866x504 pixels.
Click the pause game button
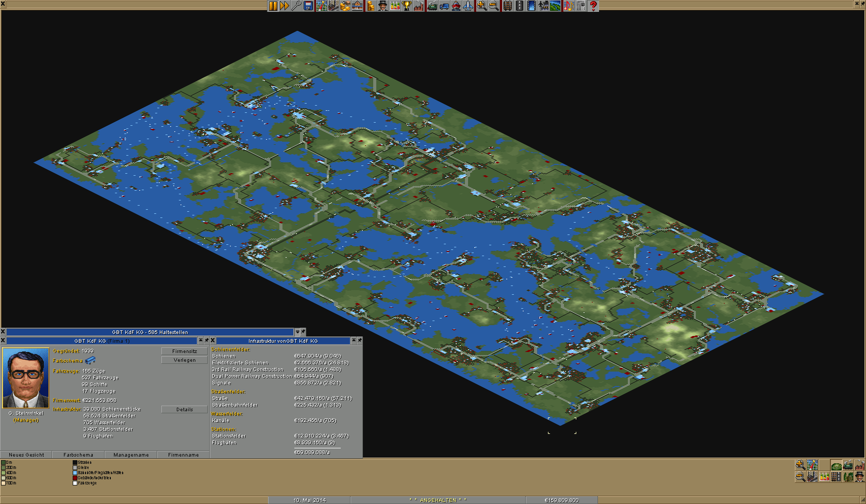coord(273,6)
